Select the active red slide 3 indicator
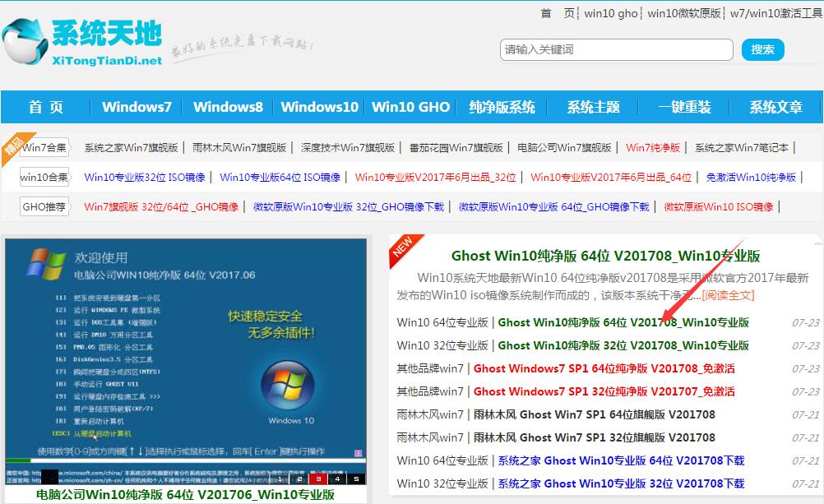 (x=318, y=479)
